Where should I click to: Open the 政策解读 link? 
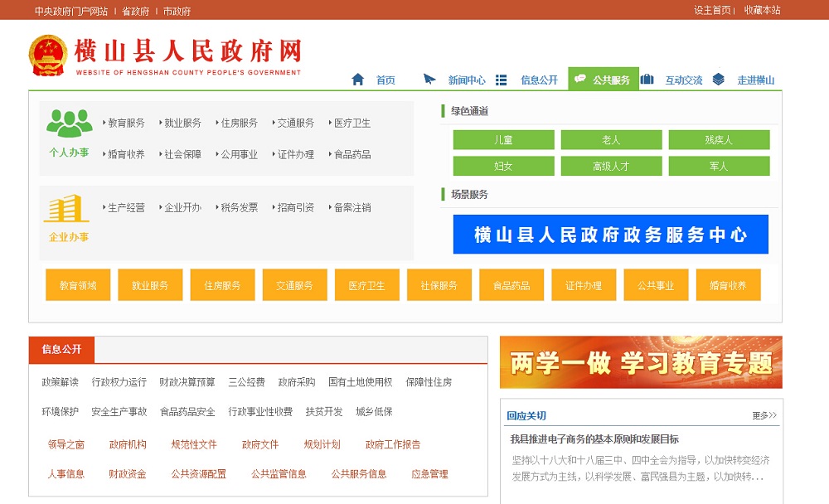pyautogui.click(x=61, y=382)
